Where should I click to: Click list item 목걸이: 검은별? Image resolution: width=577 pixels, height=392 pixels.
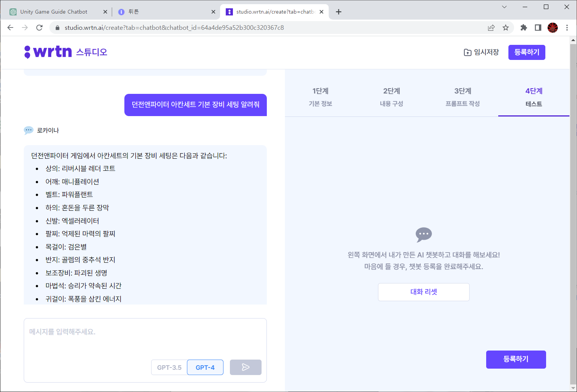[66, 247]
